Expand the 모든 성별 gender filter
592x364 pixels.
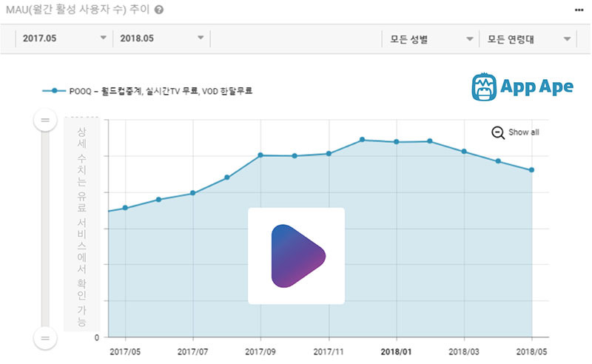[x=431, y=39]
